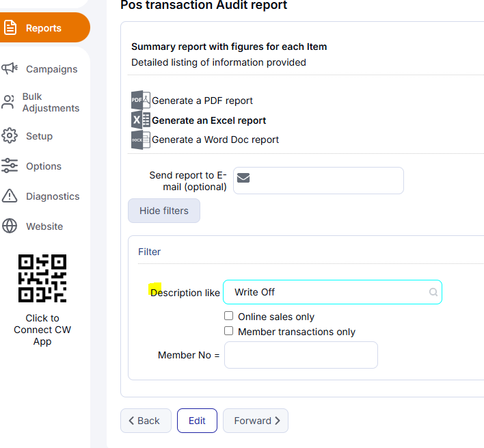Click the Website globe icon

10,226
